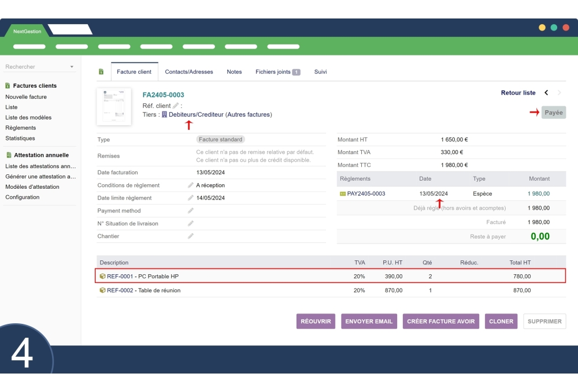The image size is (578, 392).
Task: Expand the Rechercher dropdown arrow
Action: 72,67
